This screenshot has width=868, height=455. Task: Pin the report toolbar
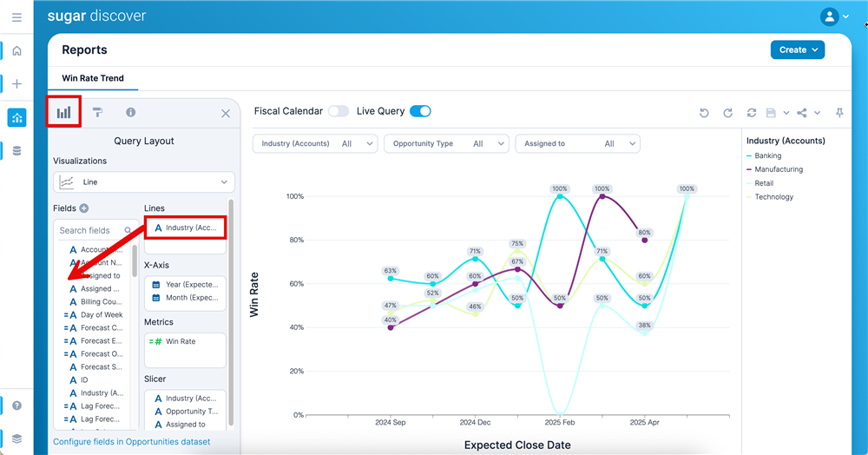click(839, 113)
